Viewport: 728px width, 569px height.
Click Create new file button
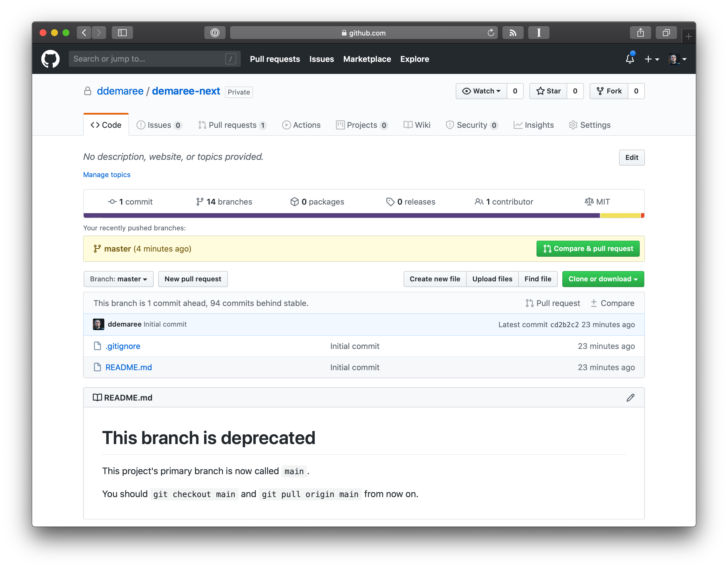point(435,279)
